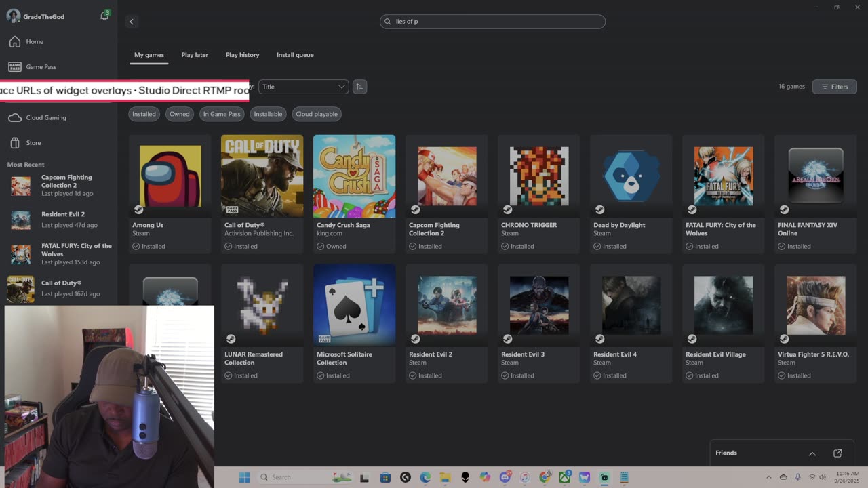868x488 pixels.
Task: Open Capcom Fighting Collection 2 game card
Action: tap(447, 194)
